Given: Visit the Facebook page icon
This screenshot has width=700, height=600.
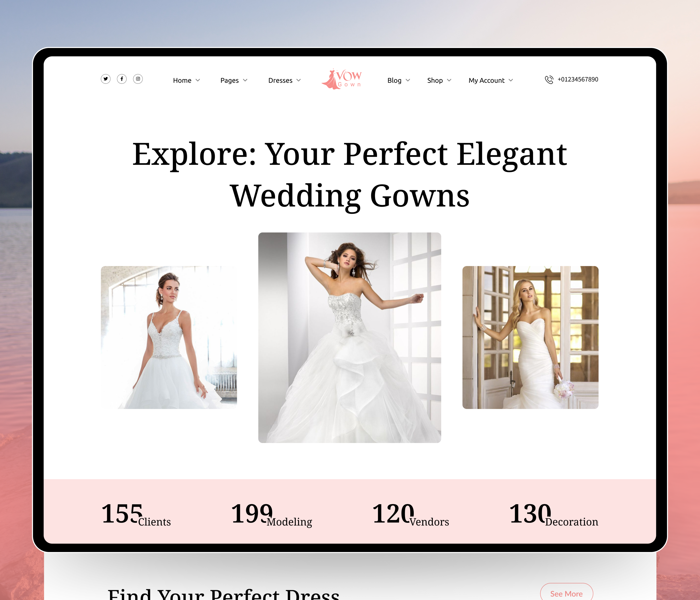Looking at the screenshot, I should [122, 79].
